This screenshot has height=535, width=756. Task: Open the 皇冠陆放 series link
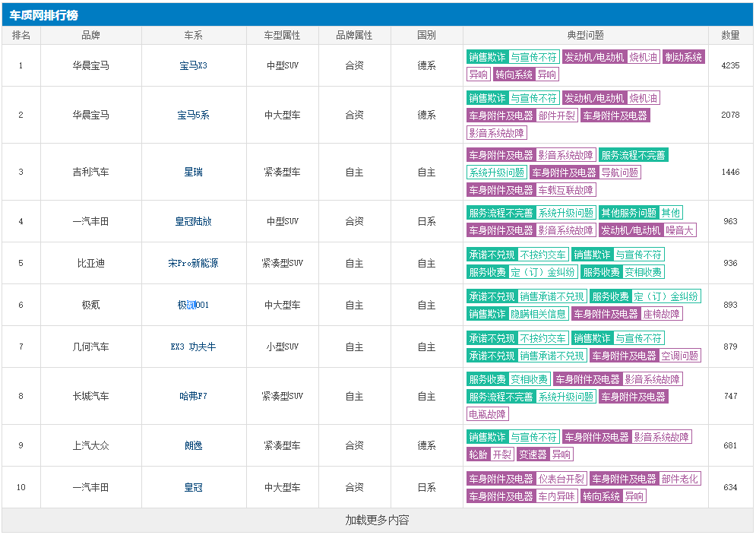193,222
